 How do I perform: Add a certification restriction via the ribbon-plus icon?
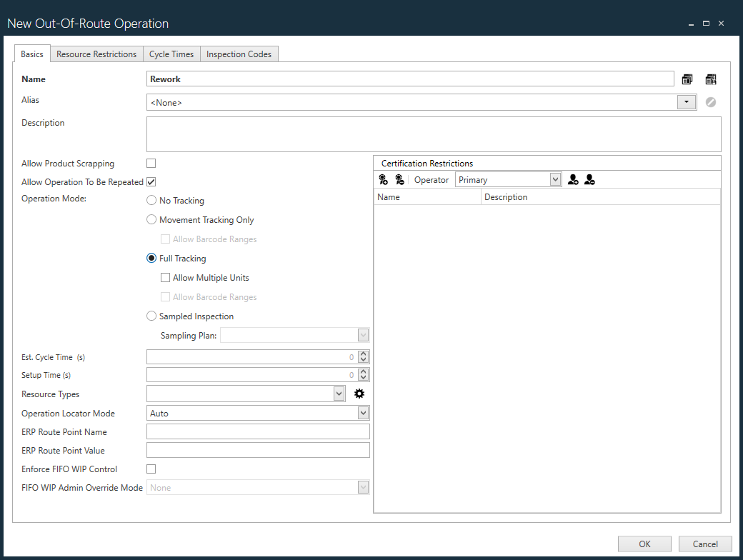[x=383, y=179]
